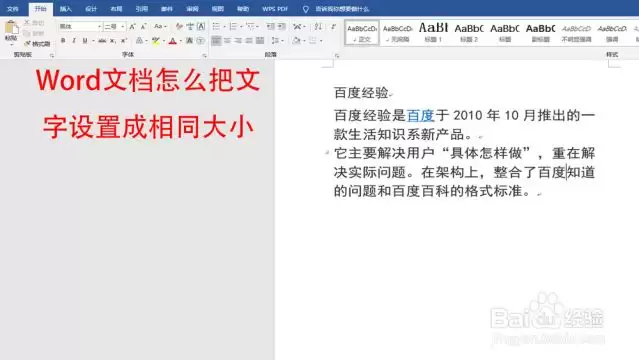The width and height of the screenshot is (639, 360).
Task: Increase font size with the grow font icon
Action: (x=132, y=27)
